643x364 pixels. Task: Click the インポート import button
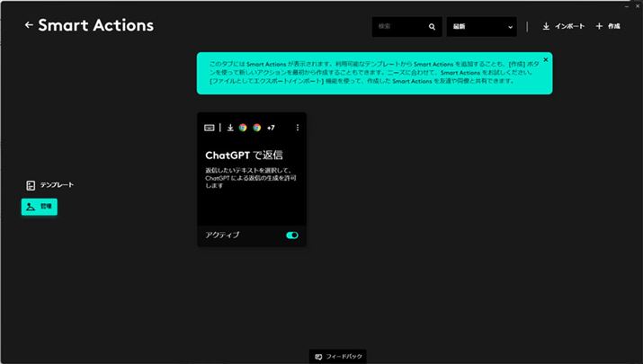point(564,26)
